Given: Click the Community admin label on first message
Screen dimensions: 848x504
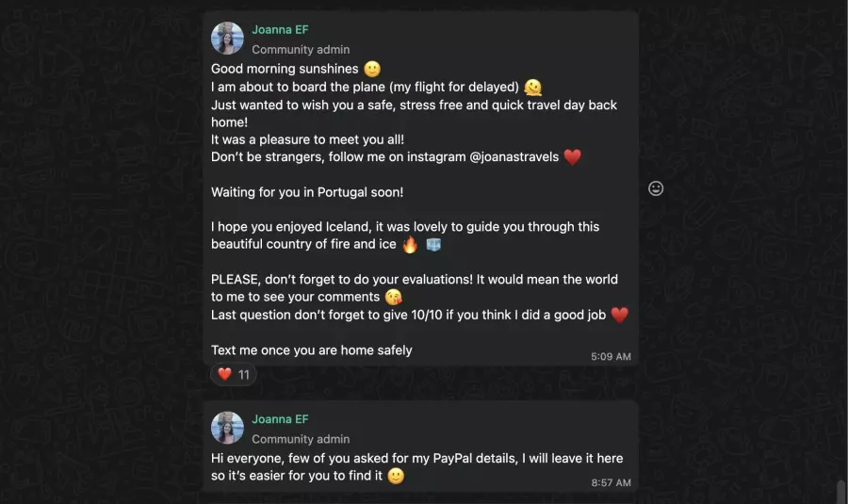Looking at the screenshot, I should point(301,50).
